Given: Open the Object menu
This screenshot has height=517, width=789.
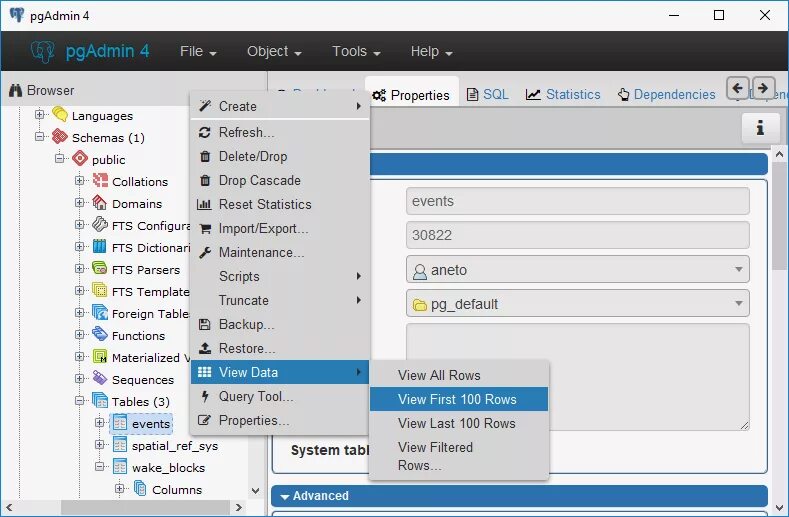Looking at the screenshot, I should pos(274,51).
